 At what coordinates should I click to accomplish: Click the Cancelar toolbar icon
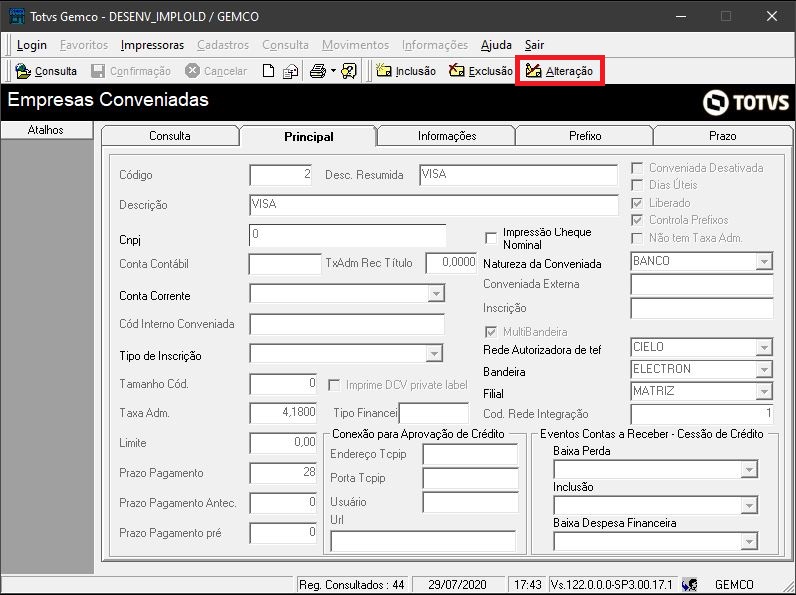(192, 71)
